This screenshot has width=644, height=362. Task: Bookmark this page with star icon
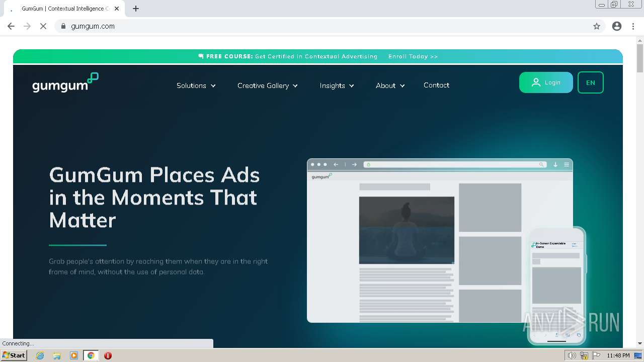597,26
